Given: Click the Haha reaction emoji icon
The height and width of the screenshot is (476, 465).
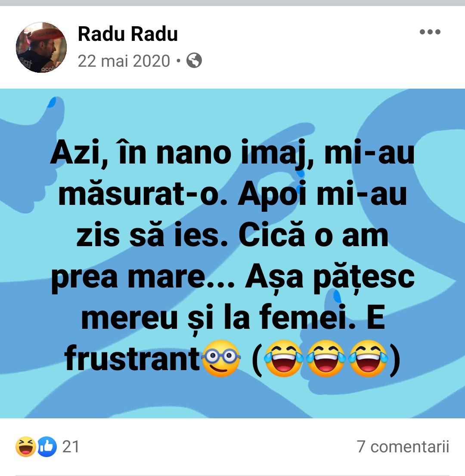Looking at the screenshot, I should click(26, 447).
